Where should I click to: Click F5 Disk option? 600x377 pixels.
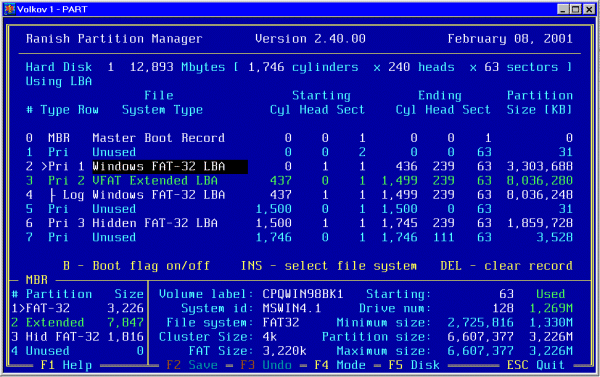pos(414,365)
